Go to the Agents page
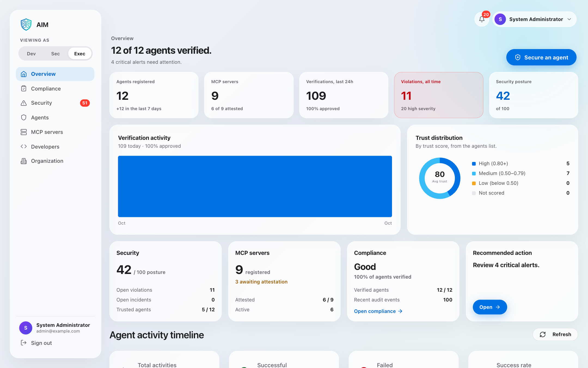This screenshot has width=588, height=368. (55, 117)
